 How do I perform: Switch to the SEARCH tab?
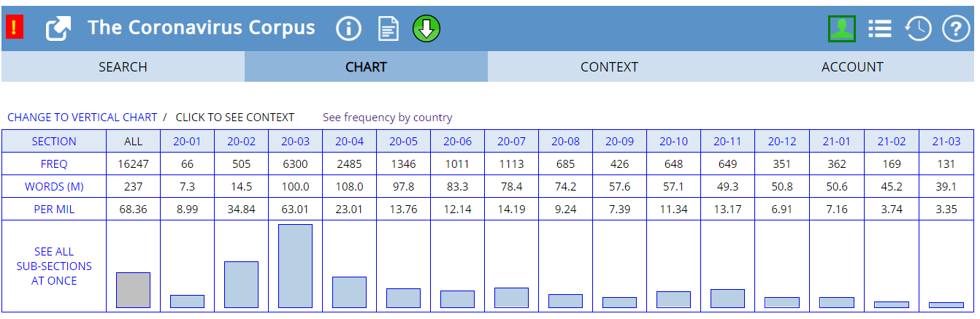pyautogui.click(x=123, y=66)
